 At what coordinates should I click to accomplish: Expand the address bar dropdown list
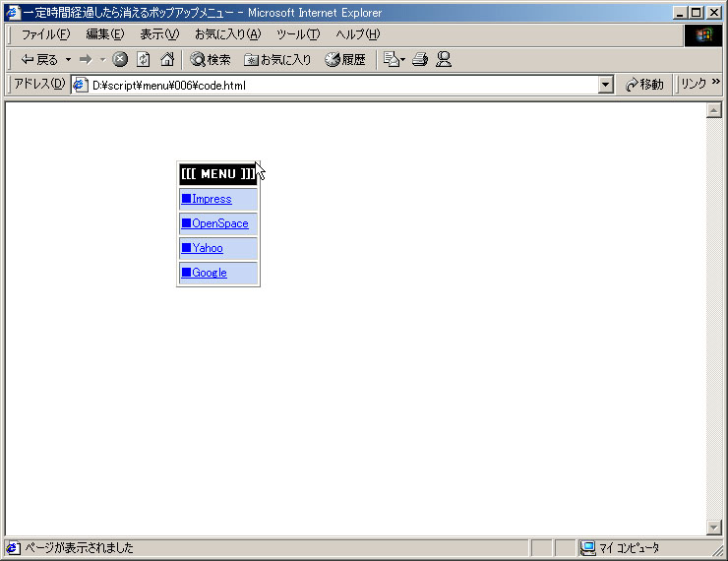(606, 86)
